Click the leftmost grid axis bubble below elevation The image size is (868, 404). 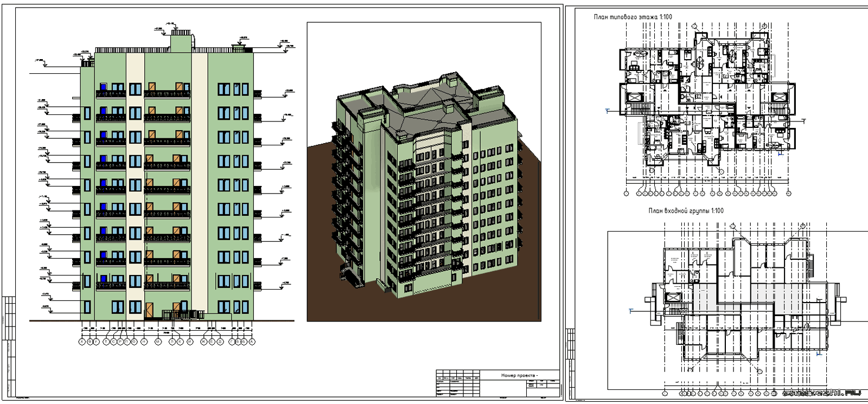pos(82,342)
